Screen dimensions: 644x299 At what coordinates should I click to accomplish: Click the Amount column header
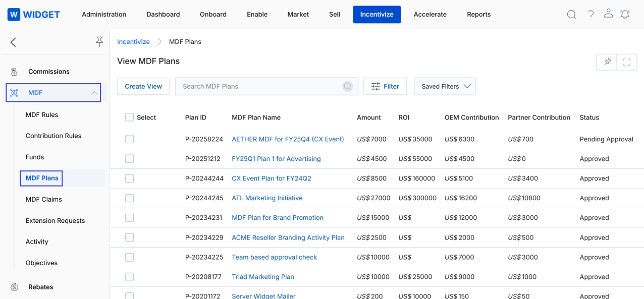pos(369,117)
